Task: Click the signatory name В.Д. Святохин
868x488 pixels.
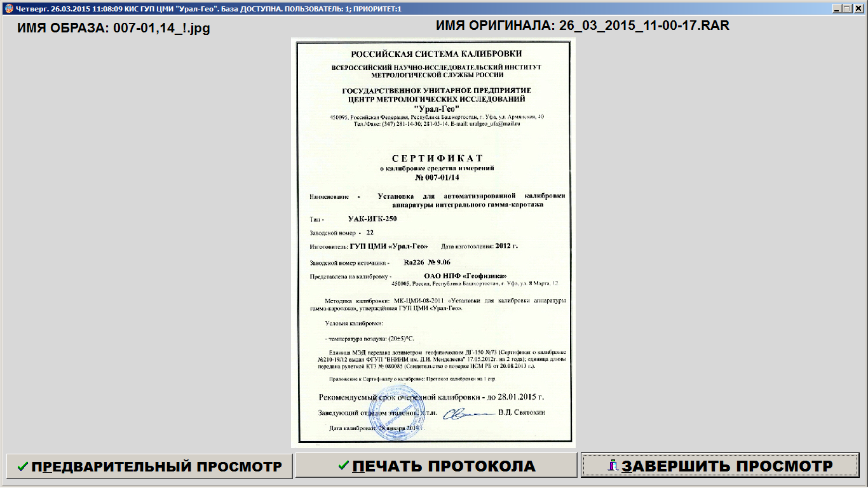Action: pos(522,412)
